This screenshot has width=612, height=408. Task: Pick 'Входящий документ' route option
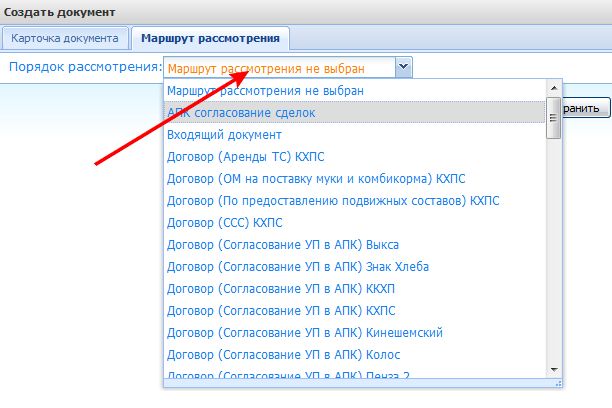point(224,135)
